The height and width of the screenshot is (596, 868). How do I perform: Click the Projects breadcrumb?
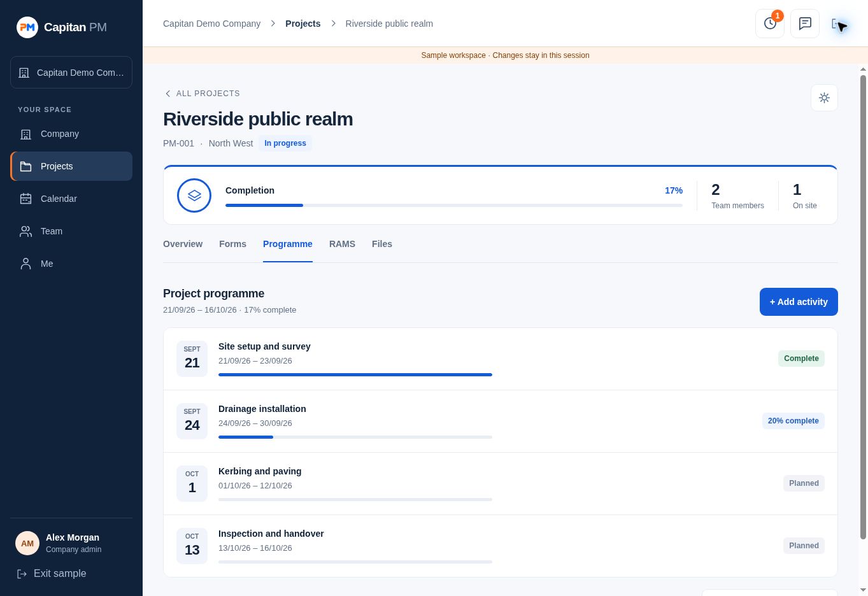point(302,24)
